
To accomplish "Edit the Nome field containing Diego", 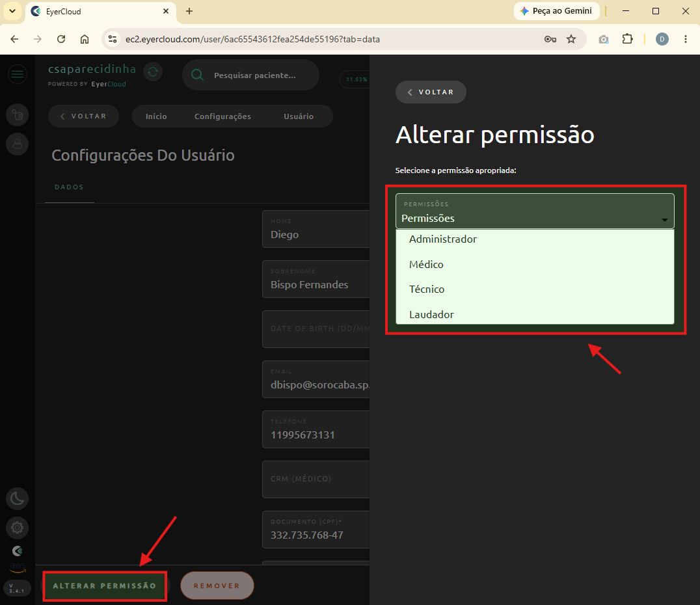I will click(x=316, y=229).
